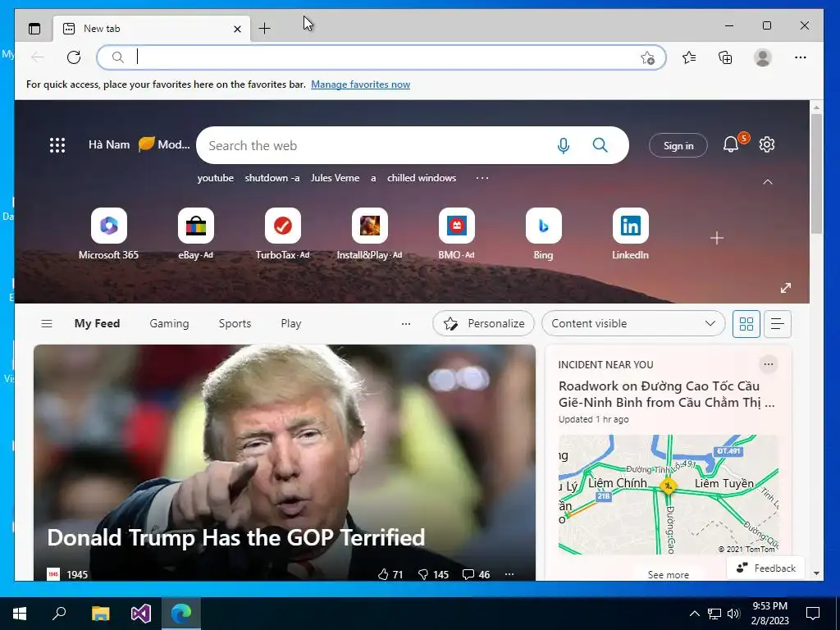Open Windows Start menu
This screenshot has width=840, height=630.
coord(20,614)
